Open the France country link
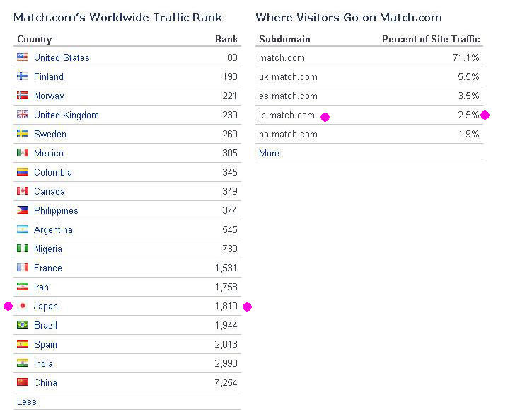 pyautogui.click(x=47, y=268)
